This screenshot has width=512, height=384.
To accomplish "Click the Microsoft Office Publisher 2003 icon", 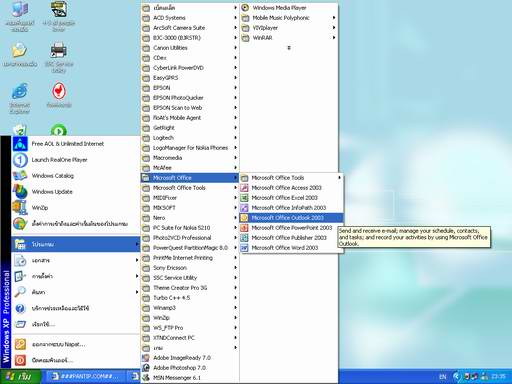I will point(244,238).
